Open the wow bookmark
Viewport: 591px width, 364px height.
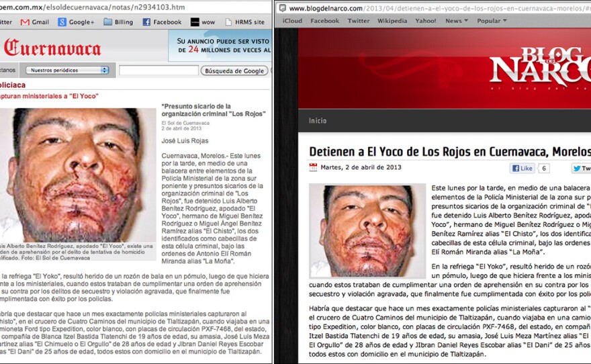pos(203,22)
